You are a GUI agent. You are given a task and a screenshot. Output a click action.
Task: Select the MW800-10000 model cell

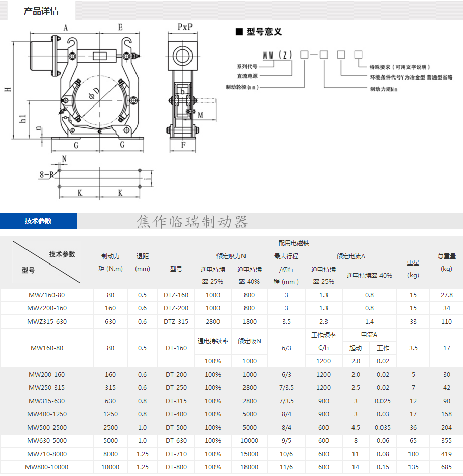point(46,467)
